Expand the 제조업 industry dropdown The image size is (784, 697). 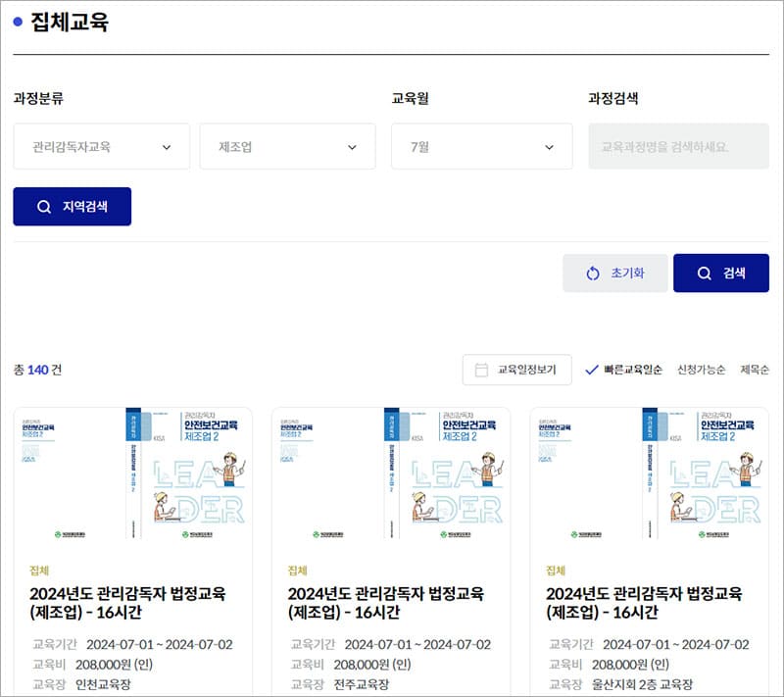tap(287, 147)
